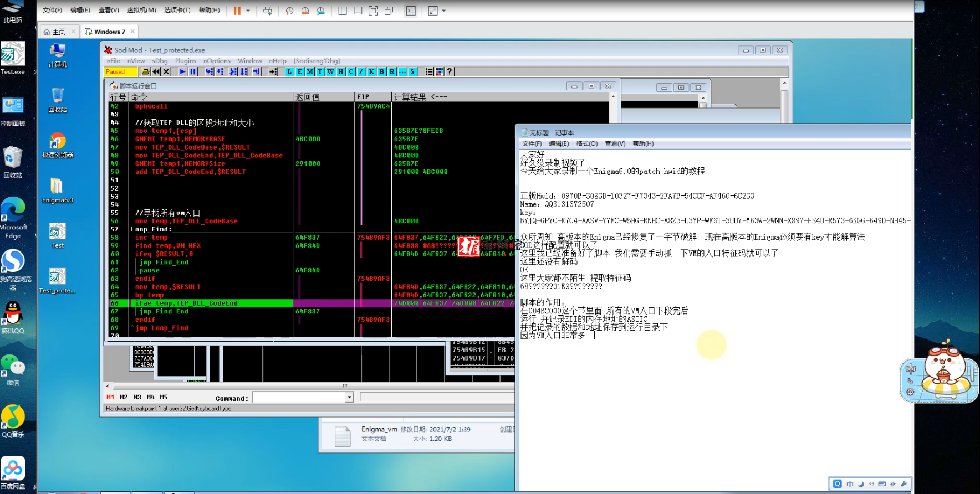Click the Go to address arrow icon
This screenshot has height=494, width=980.
(x=273, y=71)
